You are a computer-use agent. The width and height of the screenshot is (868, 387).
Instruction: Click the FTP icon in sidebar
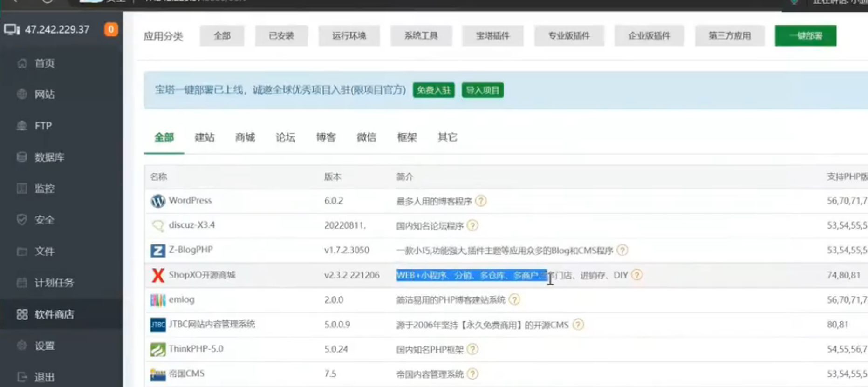click(22, 126)
